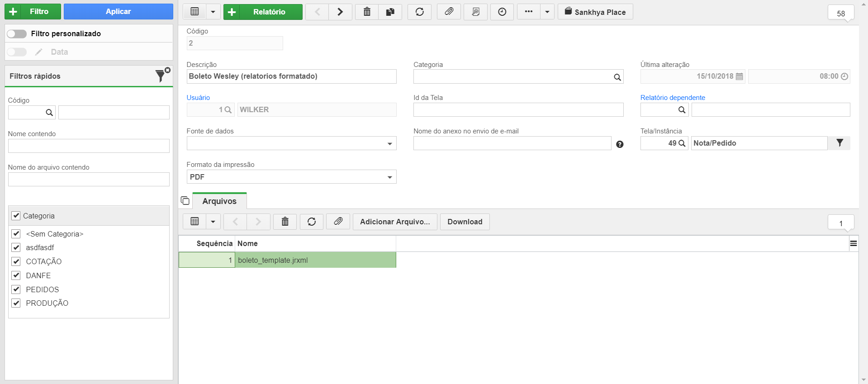868x384 pixels.
Task: Uncheck the PEDIDOS category checkbox
Action: coord(16,289)
